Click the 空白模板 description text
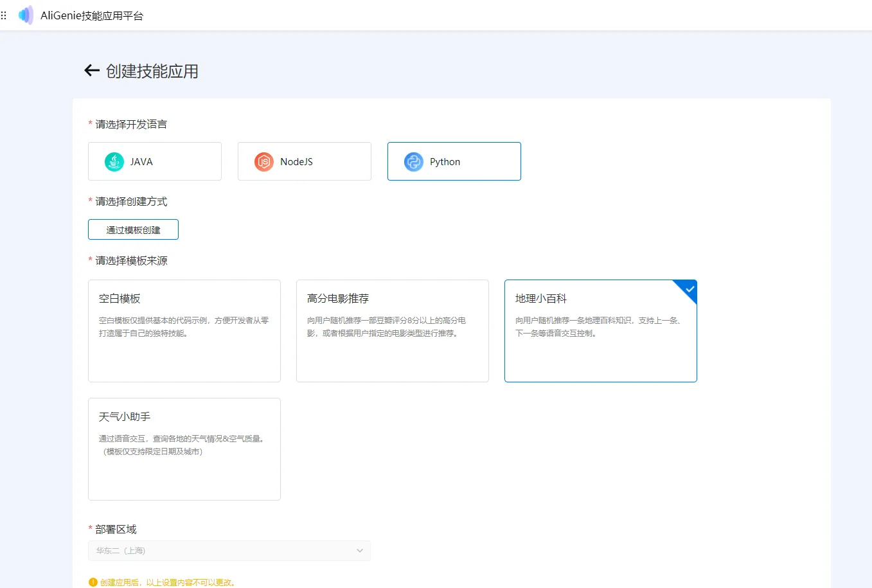Image resolution: width=872 pixels, height=588 pixels. coord(184,326)
